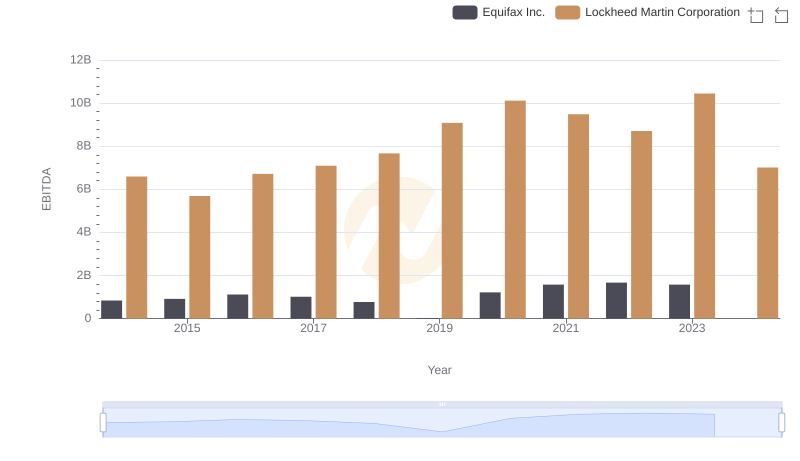Click the 2021 Equifax bar
This screenshot has height=461, width=800.
coord(553,301)
